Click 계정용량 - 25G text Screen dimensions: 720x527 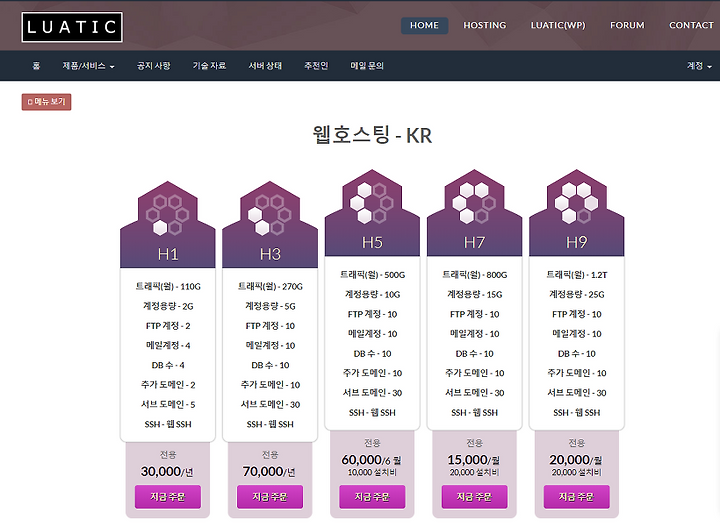576,294
